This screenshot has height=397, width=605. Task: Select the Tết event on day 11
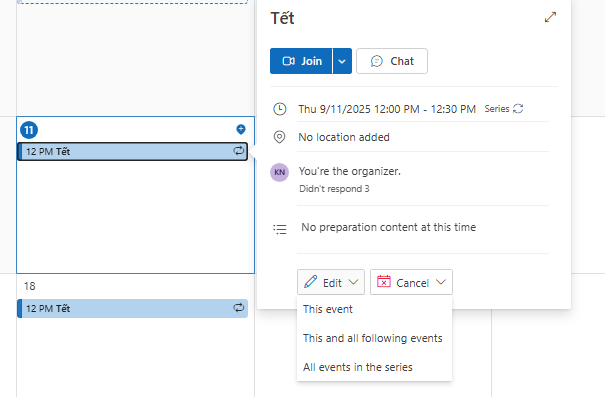(x=132, y=151)
